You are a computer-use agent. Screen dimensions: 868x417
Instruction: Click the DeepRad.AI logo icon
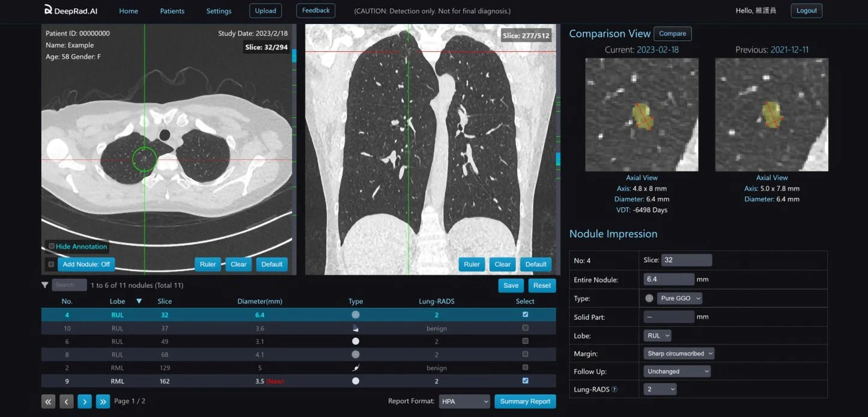[48, 10]
